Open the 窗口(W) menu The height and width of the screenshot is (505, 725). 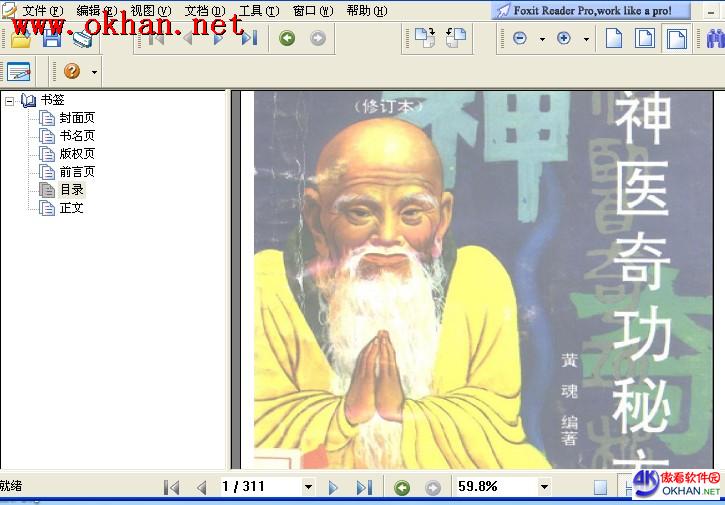(x=313, y=10)
